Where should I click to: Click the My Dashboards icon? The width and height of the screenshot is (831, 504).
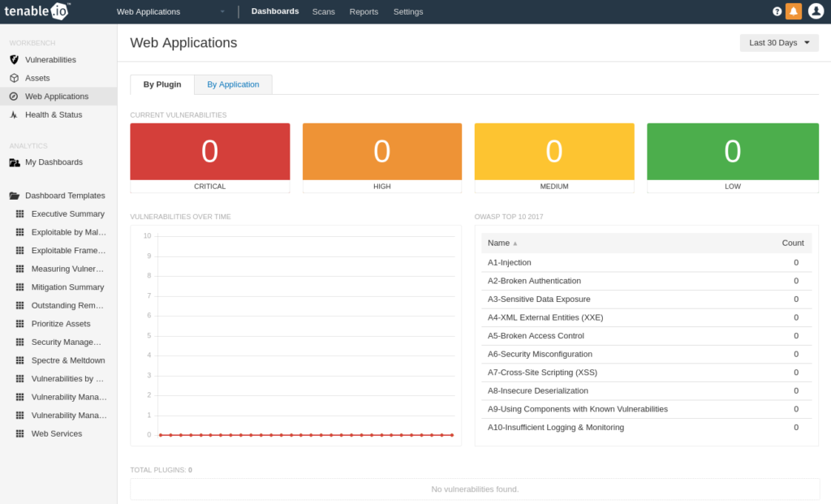click(15, 162)
